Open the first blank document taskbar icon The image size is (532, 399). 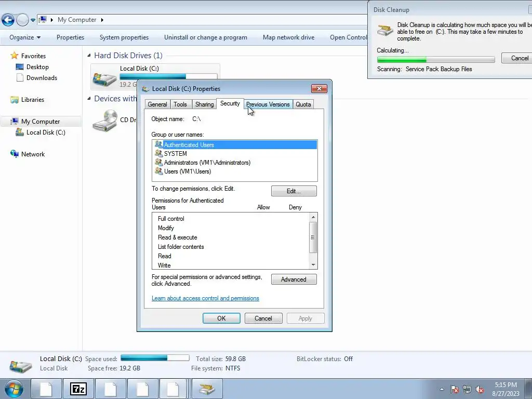pyautogui.click(x=46, y=389)
